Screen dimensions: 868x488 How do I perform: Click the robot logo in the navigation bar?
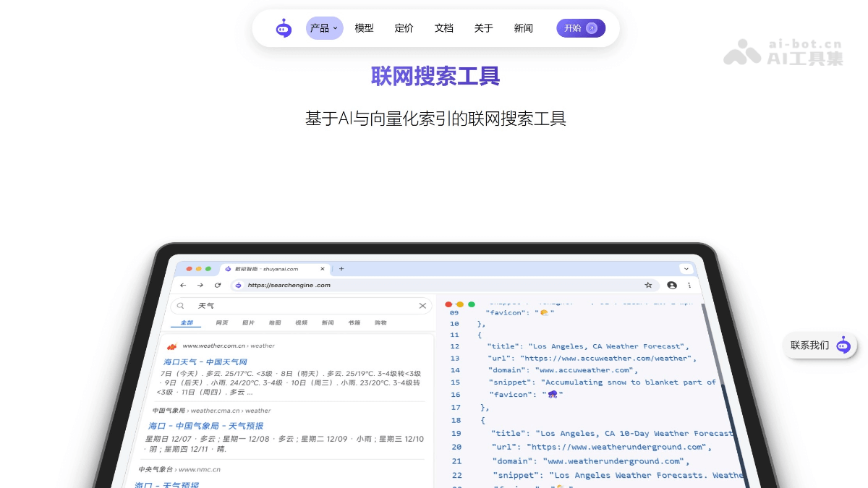point(283,27)
